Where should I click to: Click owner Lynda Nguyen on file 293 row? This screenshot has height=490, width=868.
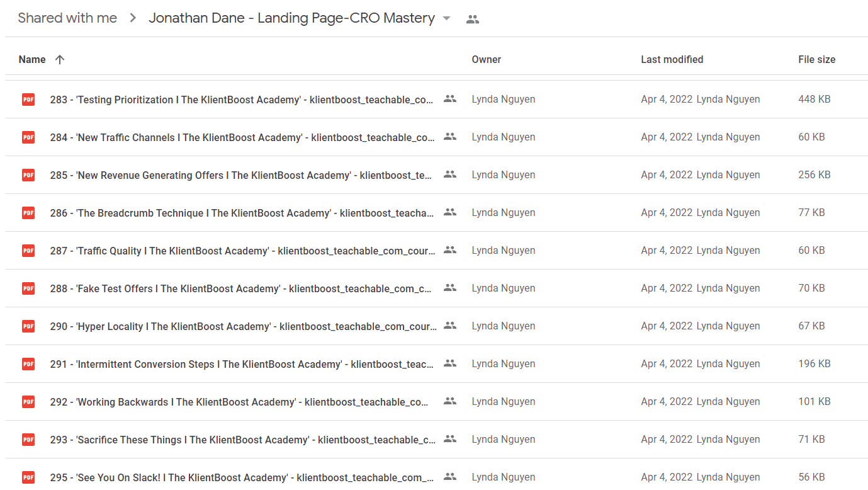(x=504, y=440)
